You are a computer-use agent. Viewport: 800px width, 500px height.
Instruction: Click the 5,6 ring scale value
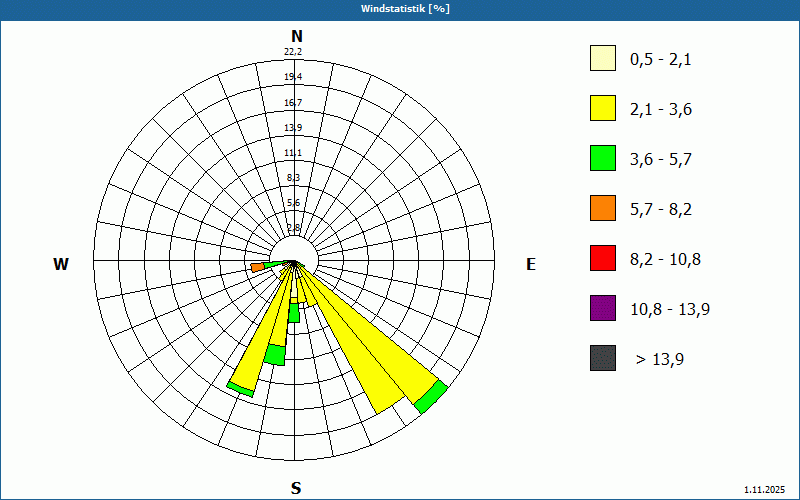[293, 203]
